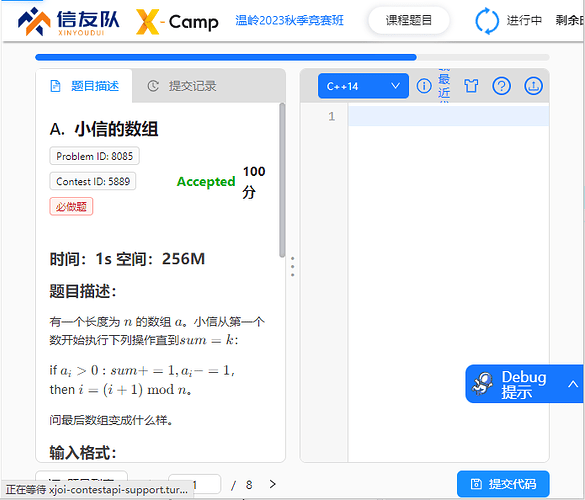Switch to 题目描述 tab
The width and height of the screenshot is (585, 500).
(x=84, y=86)
